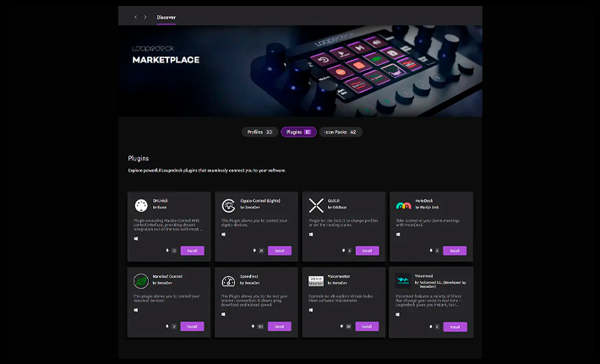The image size is (600, 364).
Task: Click the 'by Oddbear' author text
Action: point(337,207)
